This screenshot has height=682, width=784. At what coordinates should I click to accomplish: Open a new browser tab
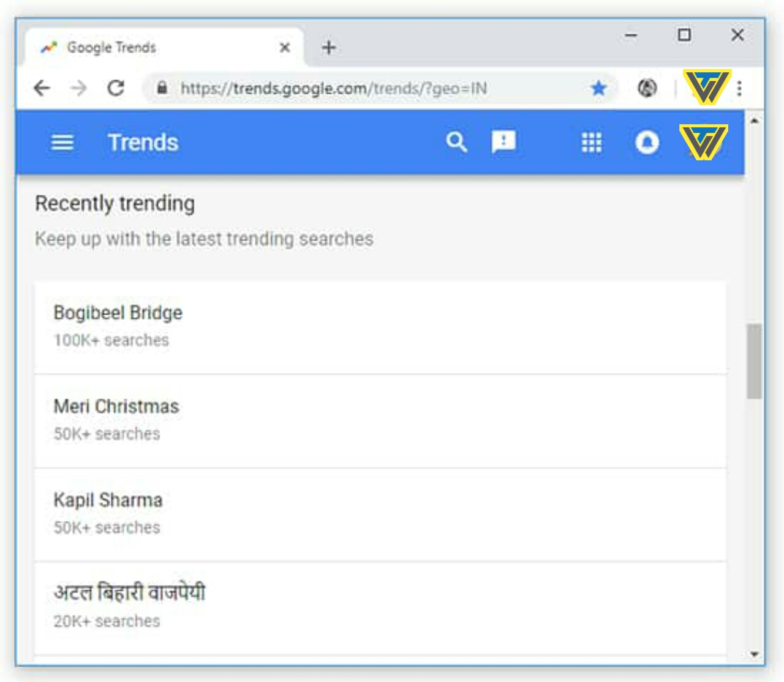pos(329,47)
